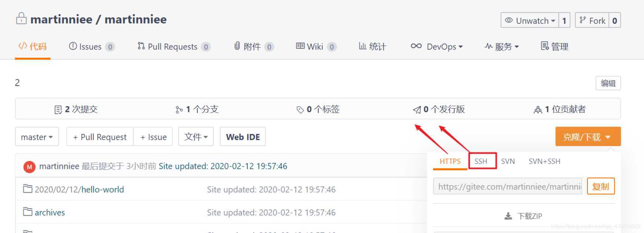644x233 pixels.
Task: Click the contributors people icon
Action: [x=538, y=110]
